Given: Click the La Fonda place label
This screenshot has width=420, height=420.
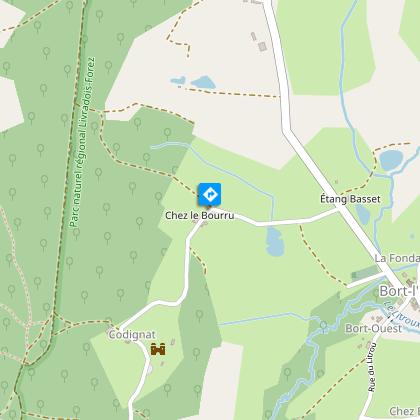Looking at the screenshot, I should coord(397,258).
